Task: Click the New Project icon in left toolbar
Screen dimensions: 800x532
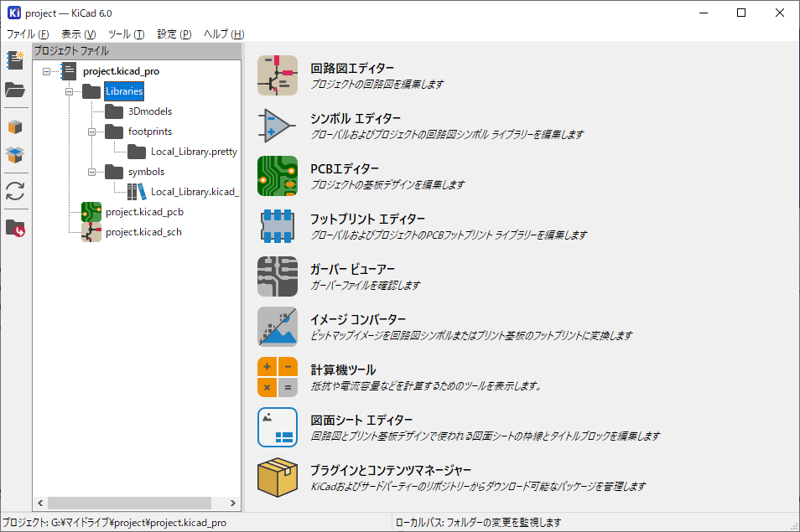Action: pyautogui.click(x=15, y=60)
